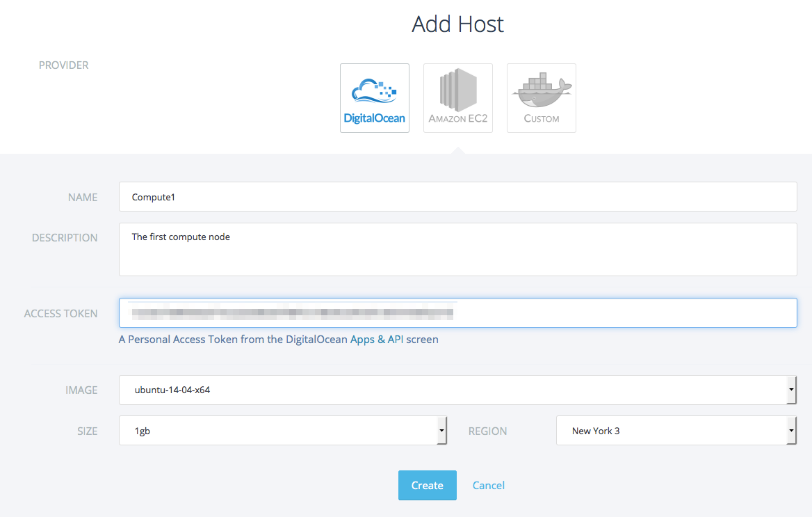Choose the Amazon EC2 provider
812x517 pixels.
(457, 98)
